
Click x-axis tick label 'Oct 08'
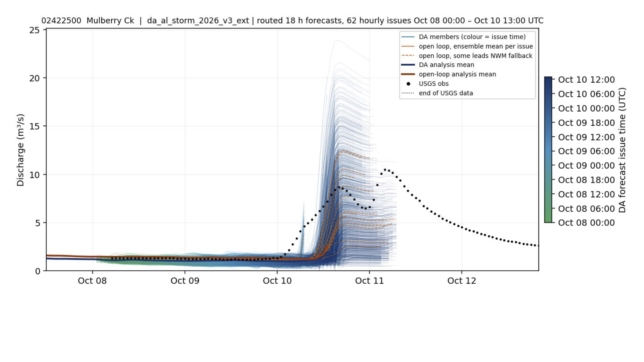point(92,281)
